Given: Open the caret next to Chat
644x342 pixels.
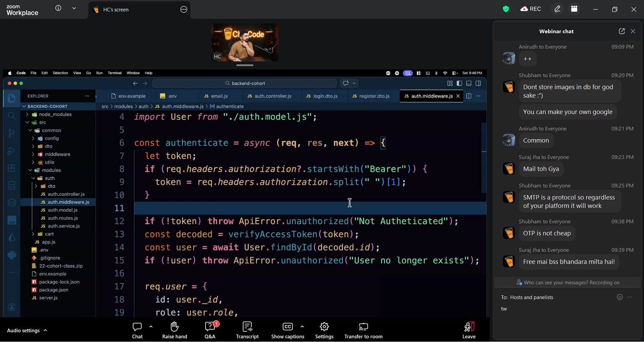Looking at the screenshot, I should point(151,326).
